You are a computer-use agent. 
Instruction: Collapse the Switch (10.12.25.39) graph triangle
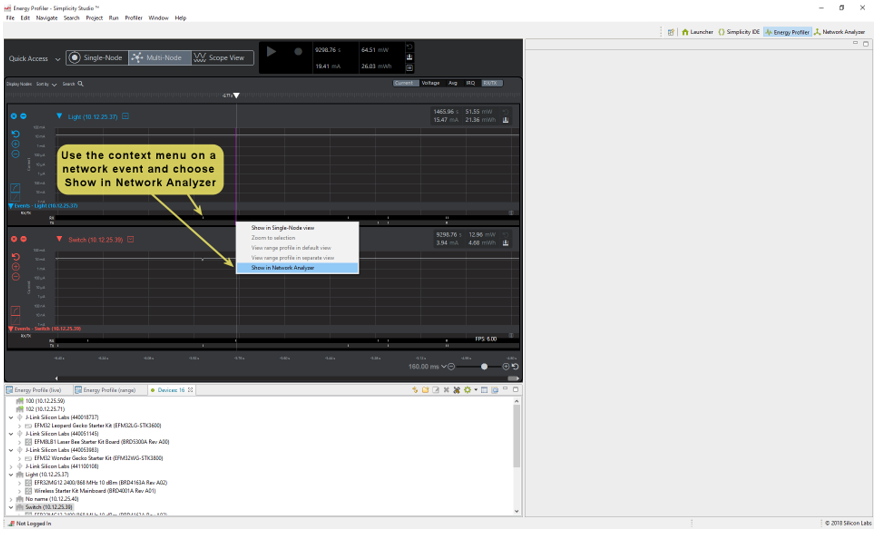(59, 239)
